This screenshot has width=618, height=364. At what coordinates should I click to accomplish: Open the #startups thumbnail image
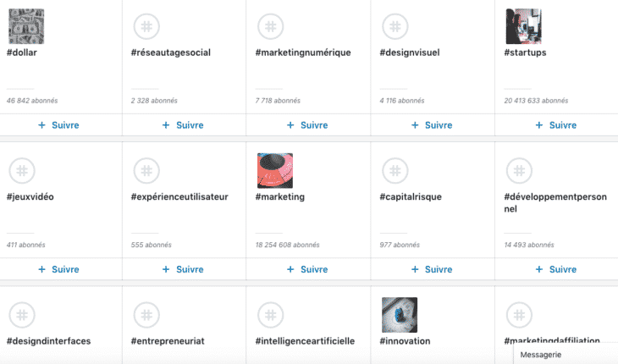522,26
